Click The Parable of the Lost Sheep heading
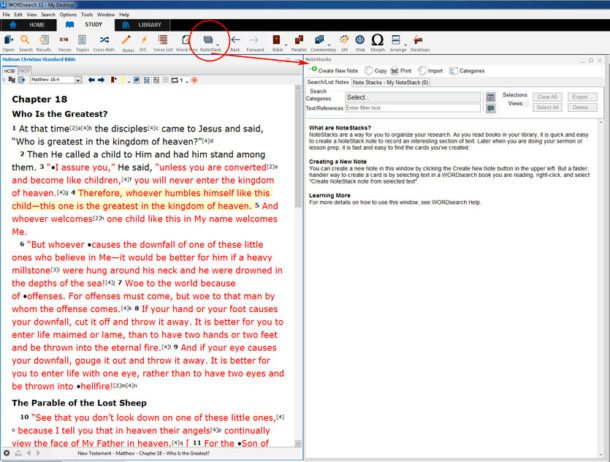The image size is (610, 462). [x=79, y=403]
